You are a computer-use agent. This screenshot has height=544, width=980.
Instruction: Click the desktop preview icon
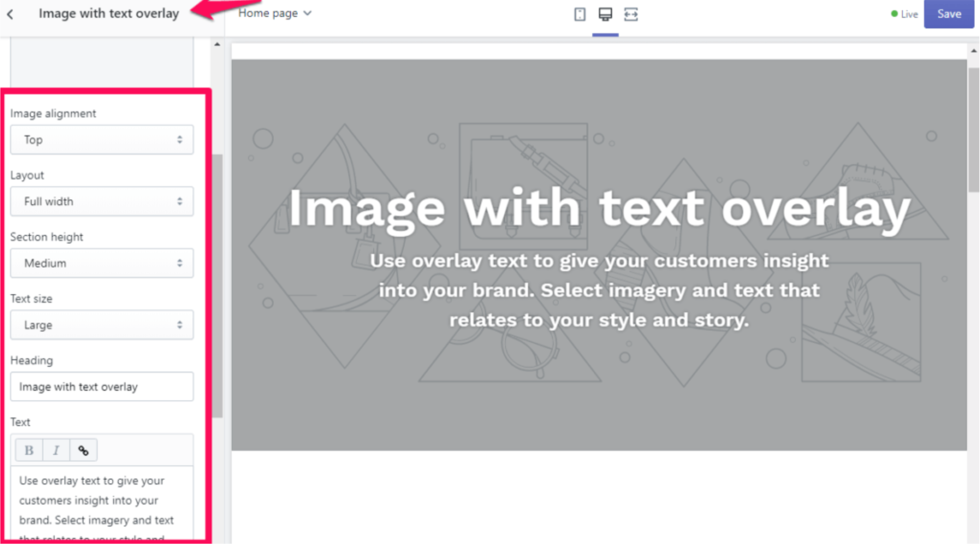pos(605,13)
